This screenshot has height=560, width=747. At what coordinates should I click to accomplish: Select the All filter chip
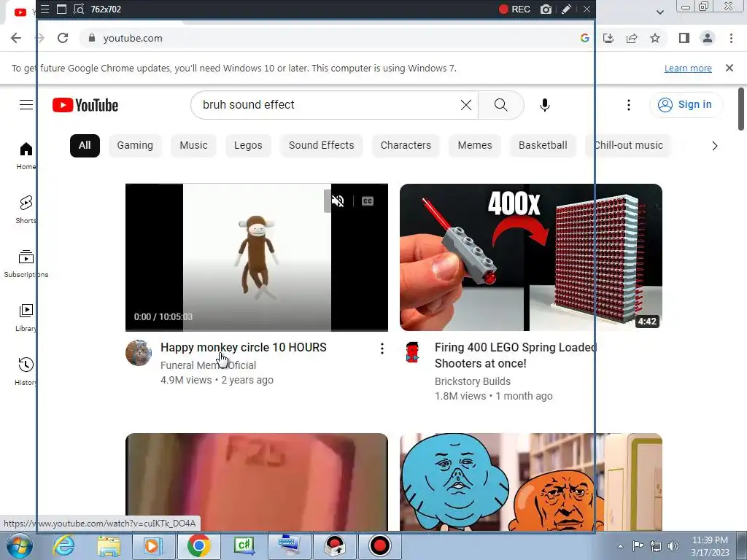coord(85,145)
